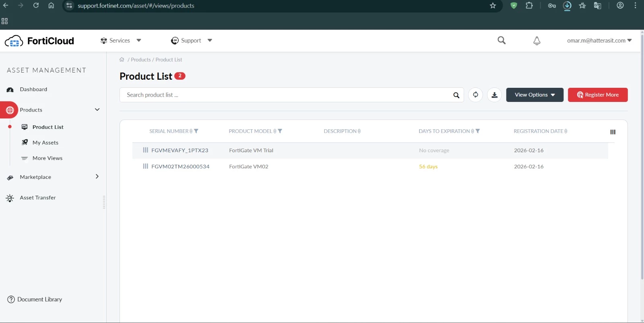Bookmark this page with the star icon
The height and width of the screenshot is (323, 644).
pyautogui.click(x=493, y=6)
